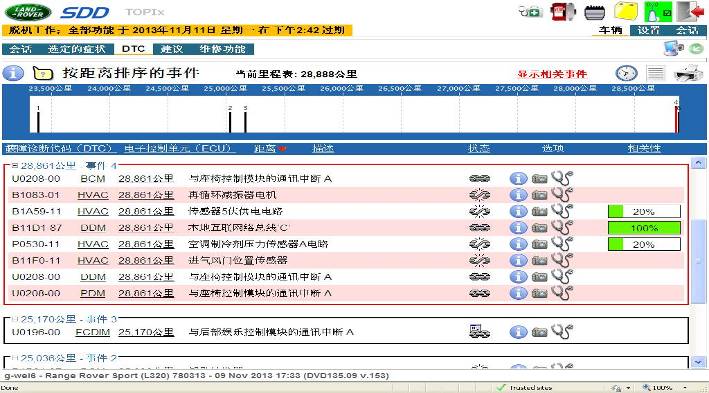The height and width of the screenshot is (393, 709).
Task: Click the red battery power-supply status icon
Action: point(563,12)
